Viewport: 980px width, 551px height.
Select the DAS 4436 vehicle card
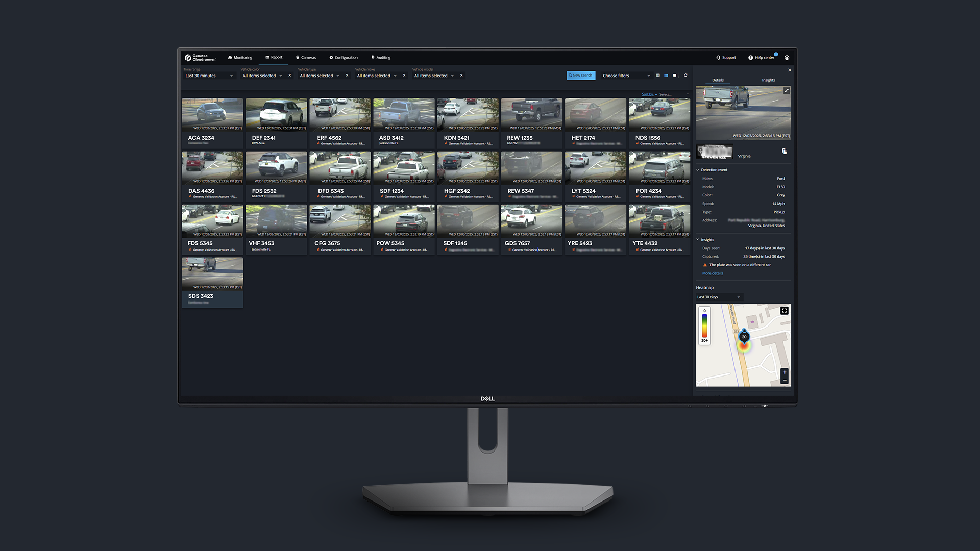[x=212, y=176]
